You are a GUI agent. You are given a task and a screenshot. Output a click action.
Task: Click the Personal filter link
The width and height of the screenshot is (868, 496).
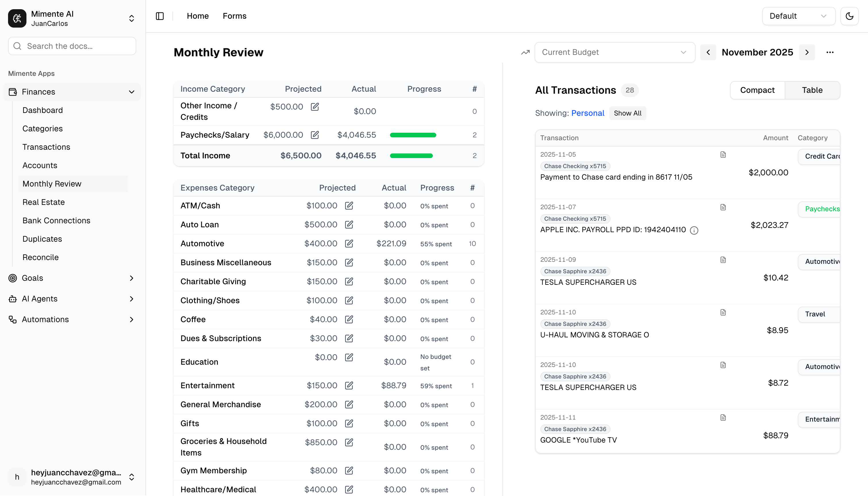[588, 113]
